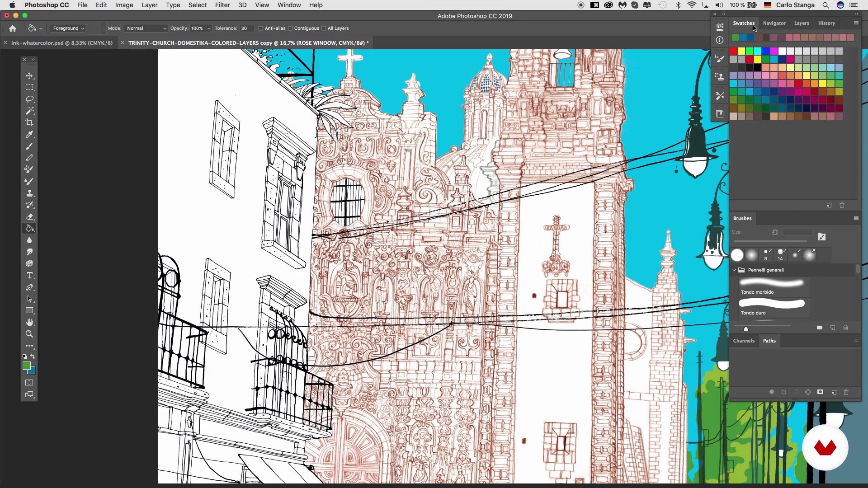Screen dimensions: 868x488
Task: Open the Edit Toolbar three-dots button
Action: coord(29,346)
